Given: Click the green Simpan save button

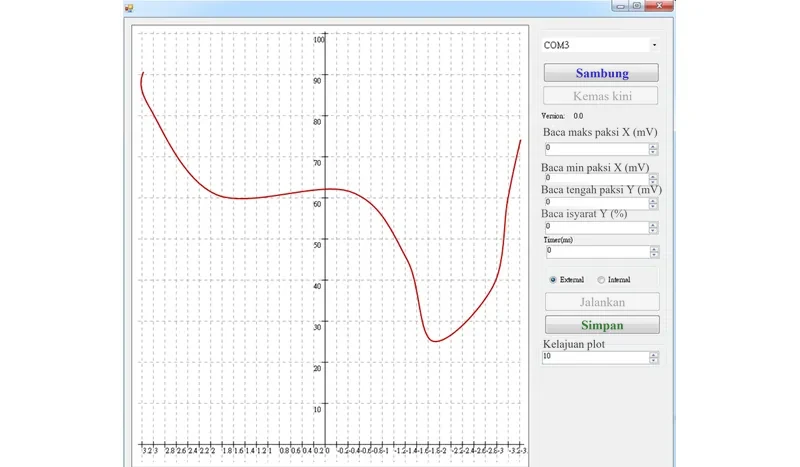Looking at the screenshot, I should [602, 325].
